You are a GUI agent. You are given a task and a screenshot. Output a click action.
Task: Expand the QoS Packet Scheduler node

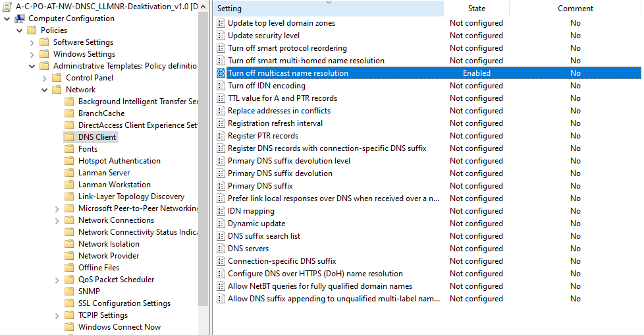(57, 280)
